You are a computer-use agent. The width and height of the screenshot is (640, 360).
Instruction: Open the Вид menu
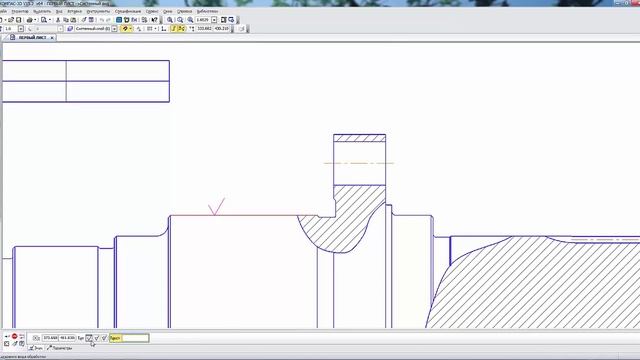coord(59,11)
